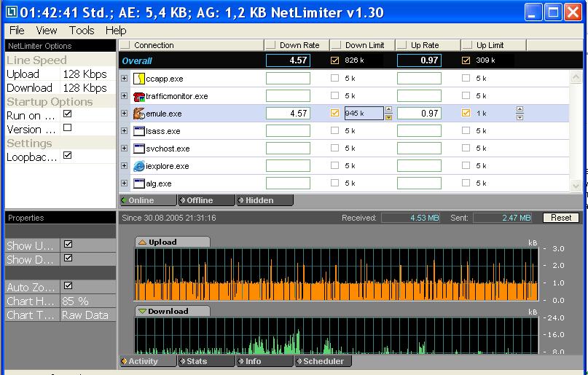Sort by the Up Limit column header
The height and width of the screenshot is (375, 588).
click(494, 45)
